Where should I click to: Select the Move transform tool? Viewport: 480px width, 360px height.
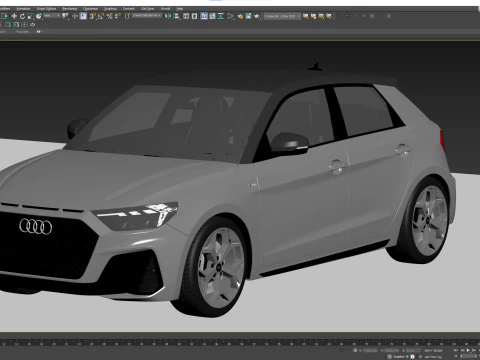click(14, 16)
